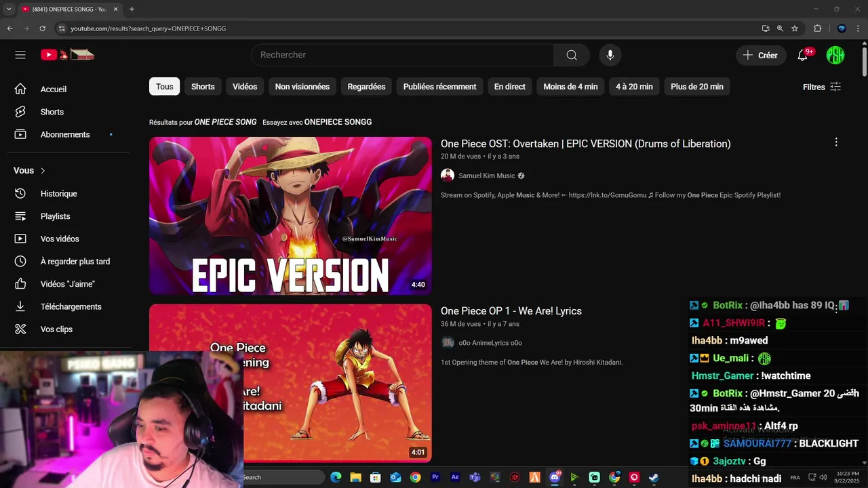This screenshot has height=488, width=868.
Task: Open After Effects from the taskbar
Action: (455, 477)
